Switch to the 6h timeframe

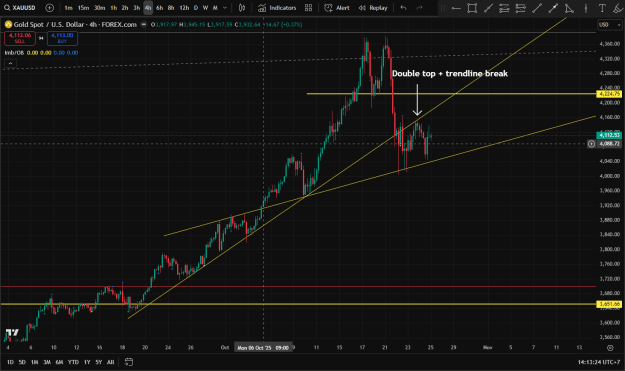click(x=159, y=8)
